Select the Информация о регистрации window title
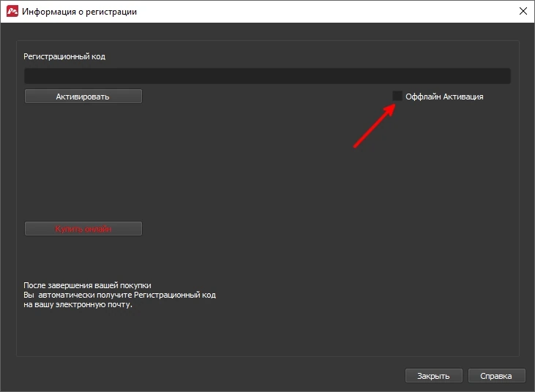535x392 pixels. click(79, 12)
